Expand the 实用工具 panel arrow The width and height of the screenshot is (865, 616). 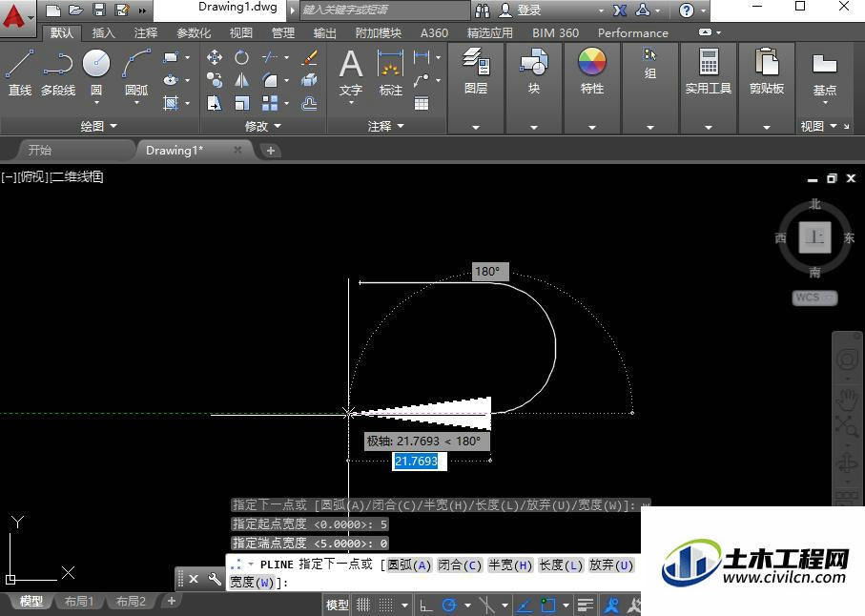[709, 128]
